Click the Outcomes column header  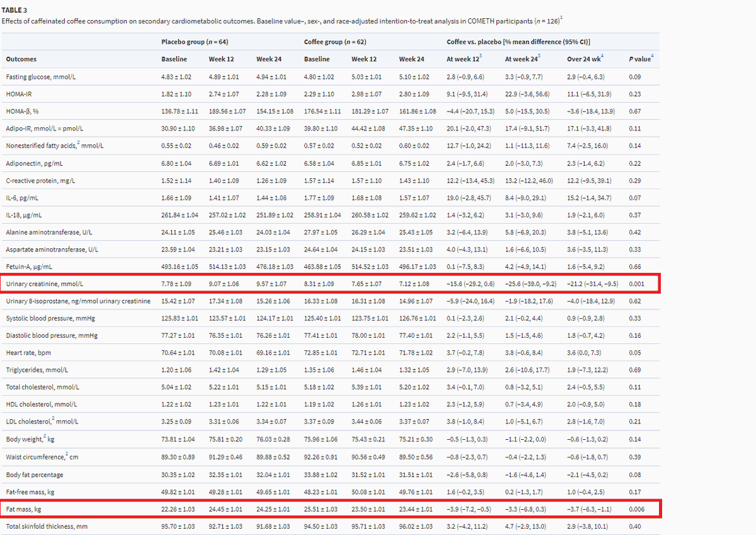[x=21, y=59]
